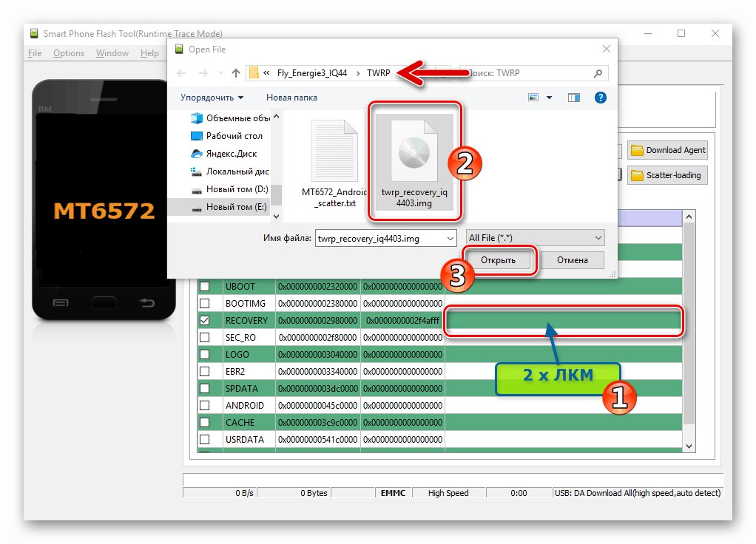Select the twrp_recovery_iq4403.img file

414,162
